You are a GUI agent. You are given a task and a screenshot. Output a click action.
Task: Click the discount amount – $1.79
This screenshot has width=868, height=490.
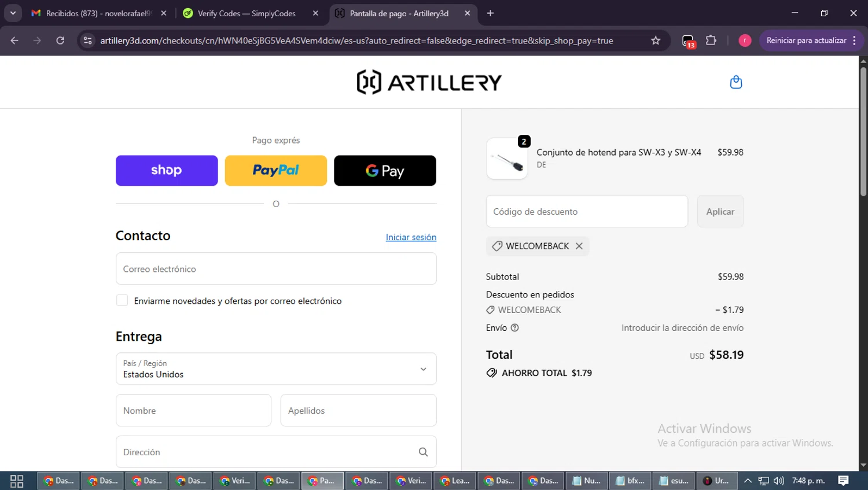tap(730, 310)
